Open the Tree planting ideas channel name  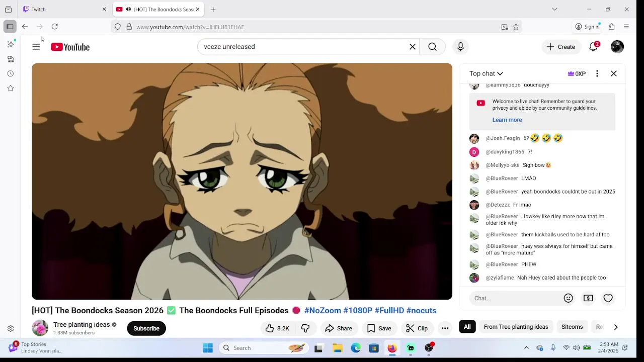tap(82, 325)
